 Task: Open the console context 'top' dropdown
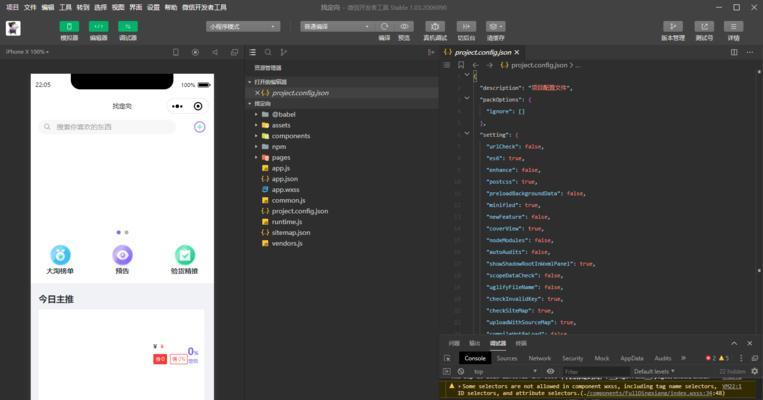click(504, 371)
